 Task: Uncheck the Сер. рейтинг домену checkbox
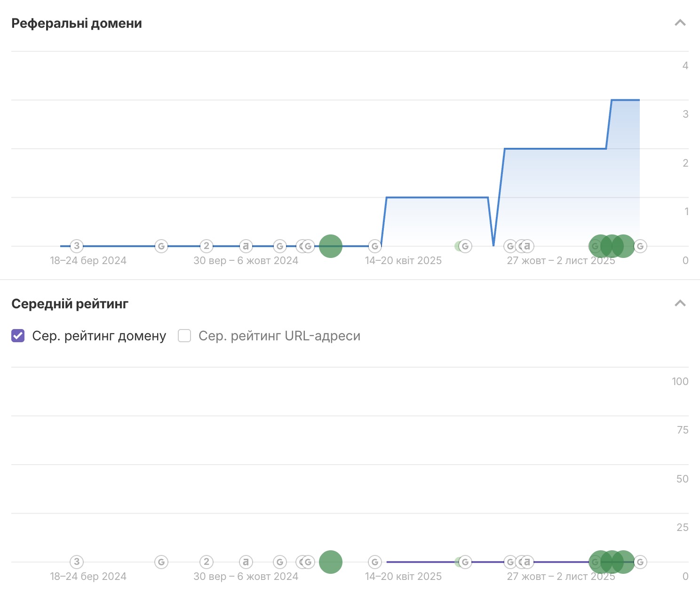pos(18,336)
